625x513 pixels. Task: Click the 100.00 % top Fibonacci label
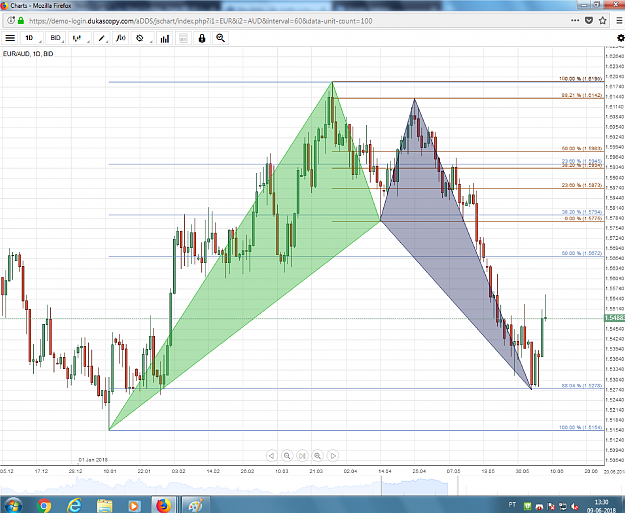click(580, 79)
